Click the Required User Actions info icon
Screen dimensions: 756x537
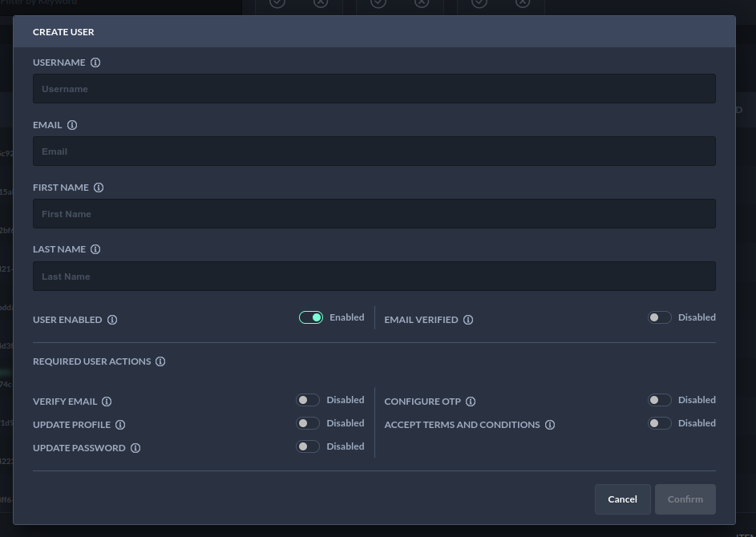click(x=160, y=361)
